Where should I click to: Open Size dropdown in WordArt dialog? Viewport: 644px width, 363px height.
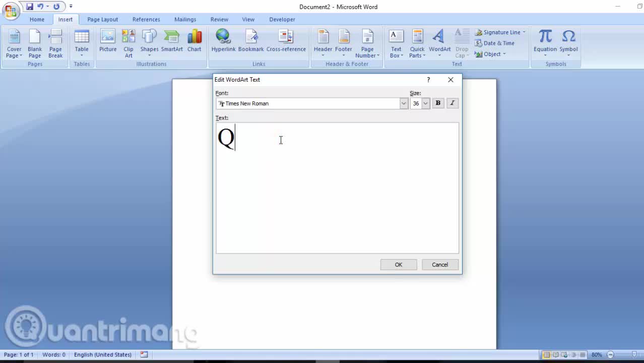[x=425, y=103]
